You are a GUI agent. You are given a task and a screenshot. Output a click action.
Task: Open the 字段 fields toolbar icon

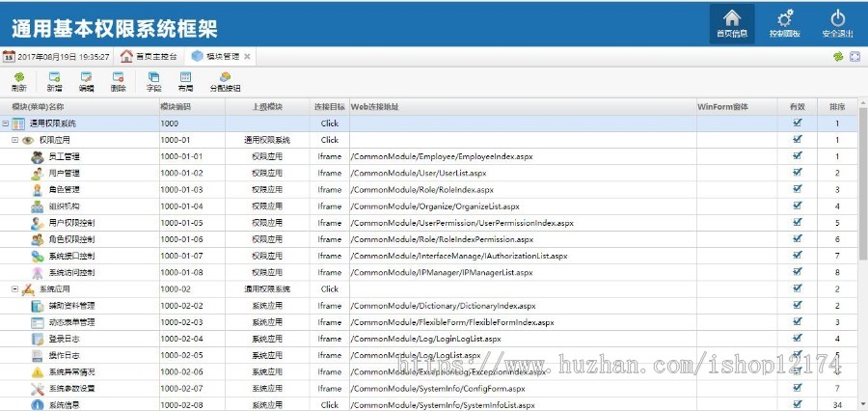tap(154, 82)
